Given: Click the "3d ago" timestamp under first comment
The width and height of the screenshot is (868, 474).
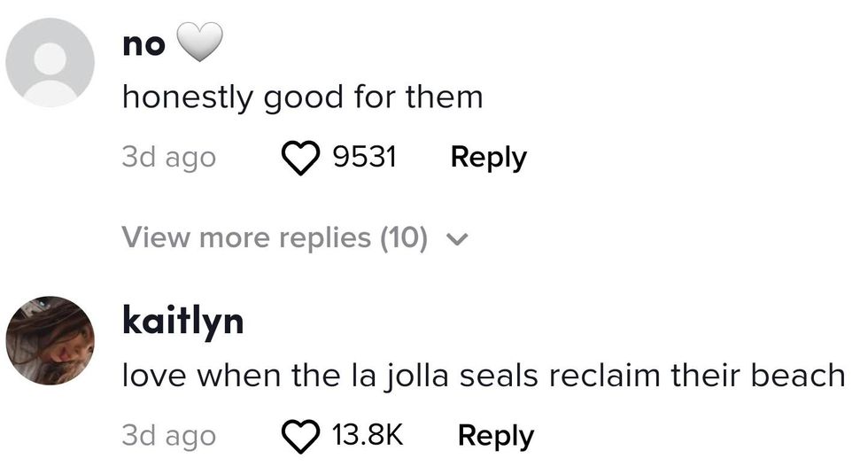Looking at the screenshot, I should coord(168,158).
